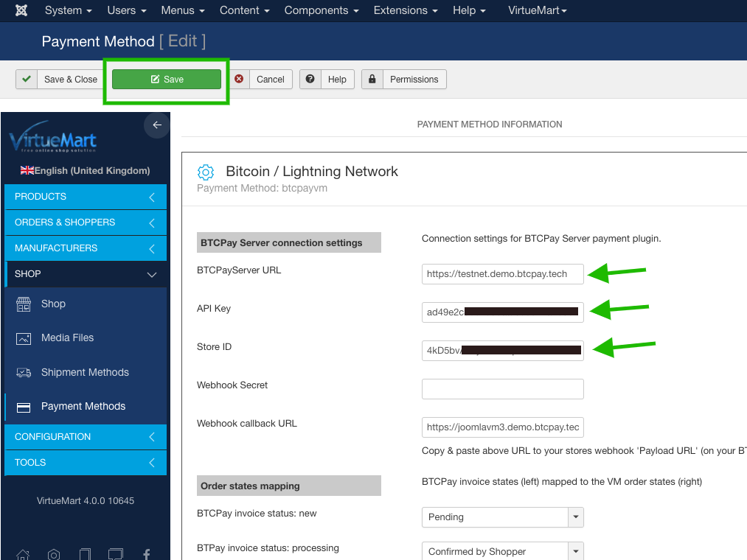This screenshot has height=560, width=747.
Task: Collapse the sidebar using the arrow circle
Action: pos(156,125)
